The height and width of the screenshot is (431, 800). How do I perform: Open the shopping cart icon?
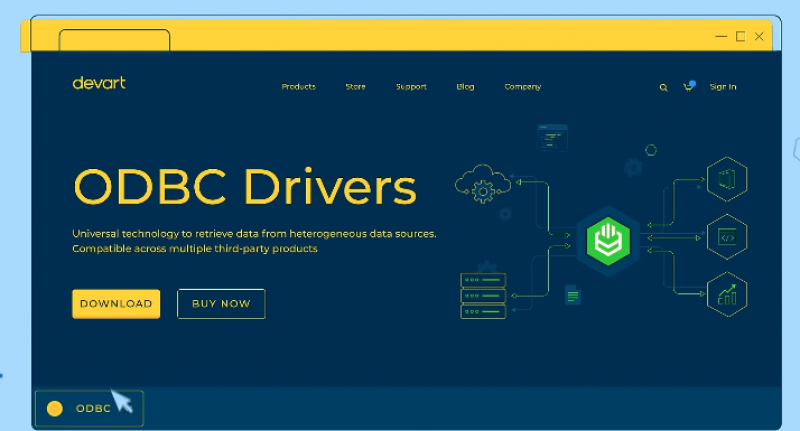click(688, 87)
